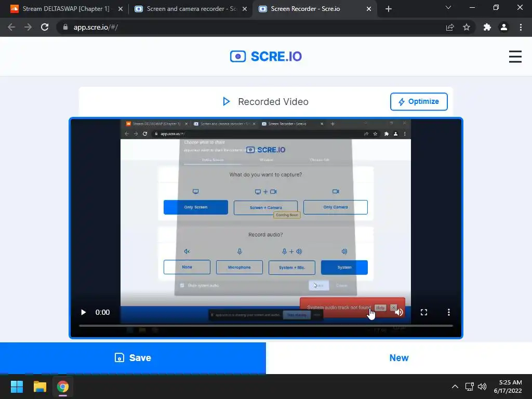Open system volume in tray
Image resolution: width=532 pixels, height=399 pixels.
coord(482,387)
